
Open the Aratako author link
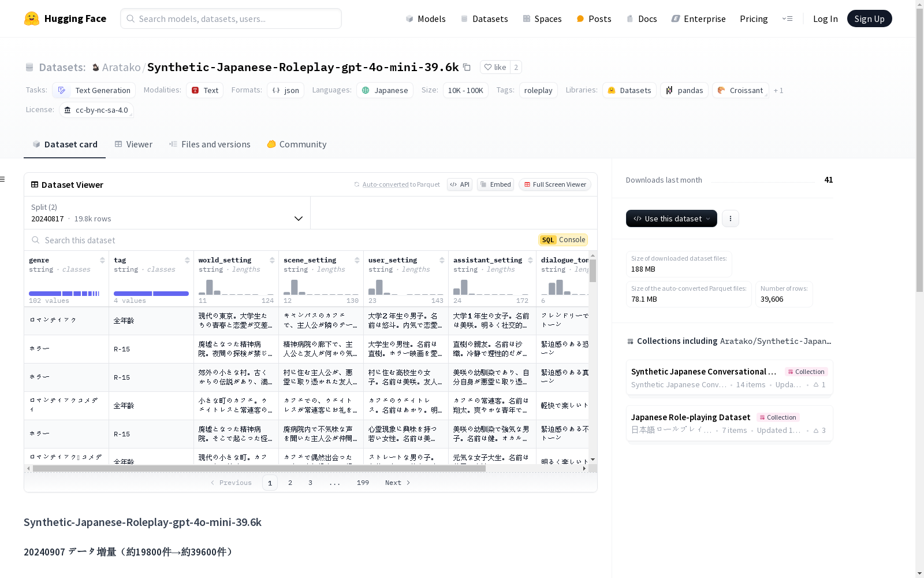121,68
